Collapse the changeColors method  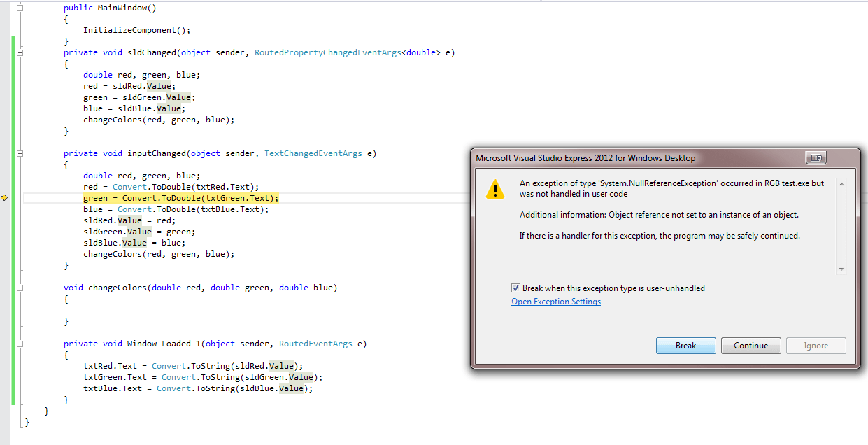(x=20, y=288)
